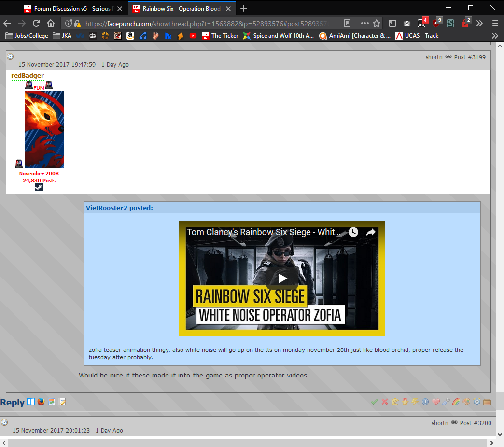Open the Amazon bookmark
504x447 pixels.
point(130,36)
